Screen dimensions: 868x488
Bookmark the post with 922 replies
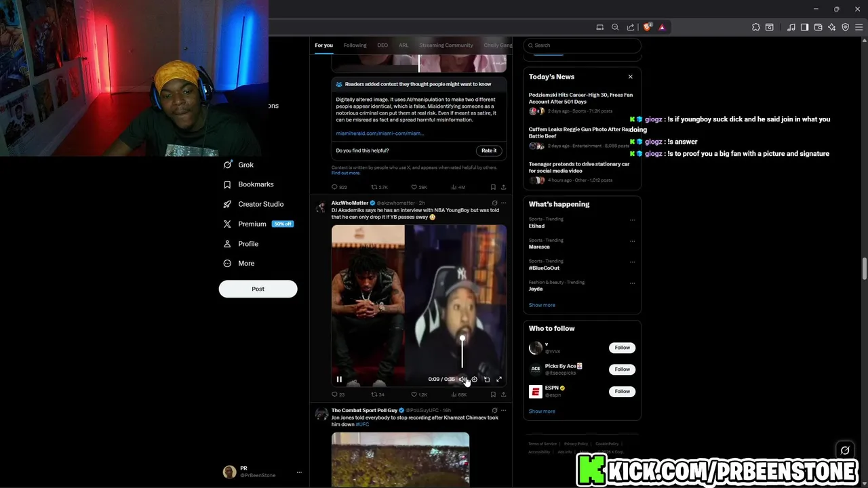click(493, 187)
